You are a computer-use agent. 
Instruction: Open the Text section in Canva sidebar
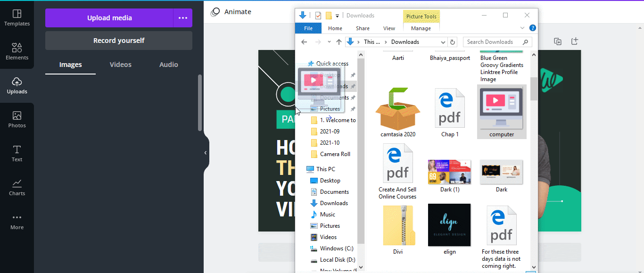click(17, 154)
